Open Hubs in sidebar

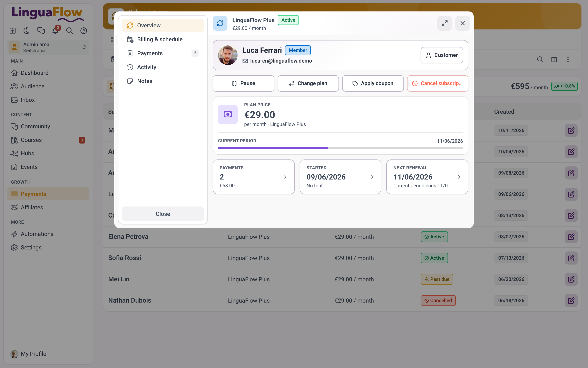pyautogui.click(x=48, y=153)
